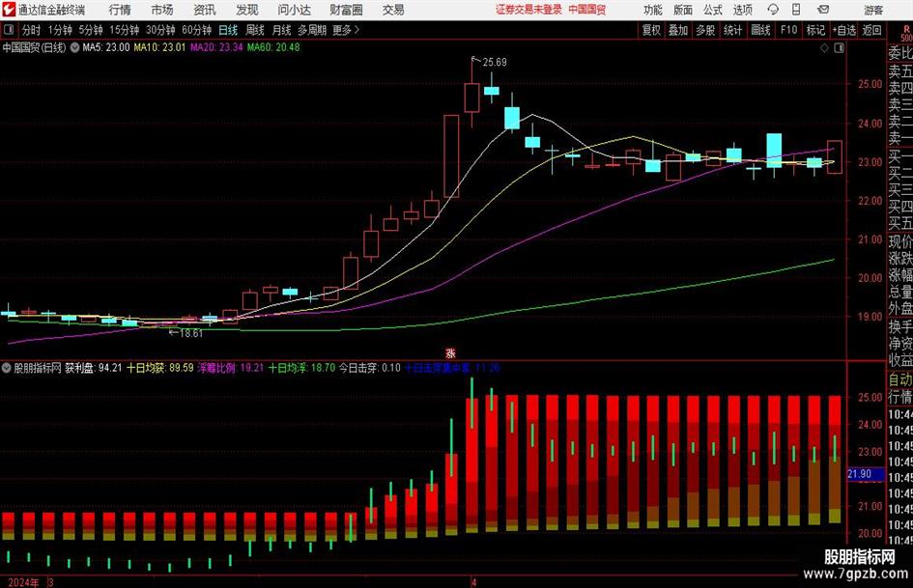
Task: Open the 选项 menu
Action: tap(742, 10)
